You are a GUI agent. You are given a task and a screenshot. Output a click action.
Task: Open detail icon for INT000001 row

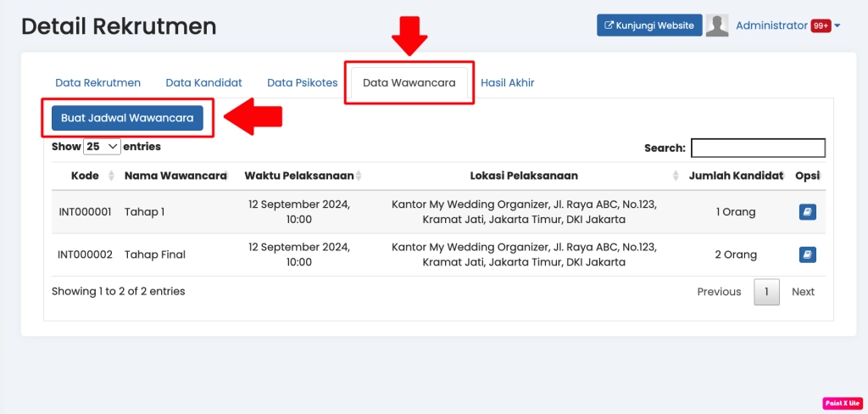[807, 212]
